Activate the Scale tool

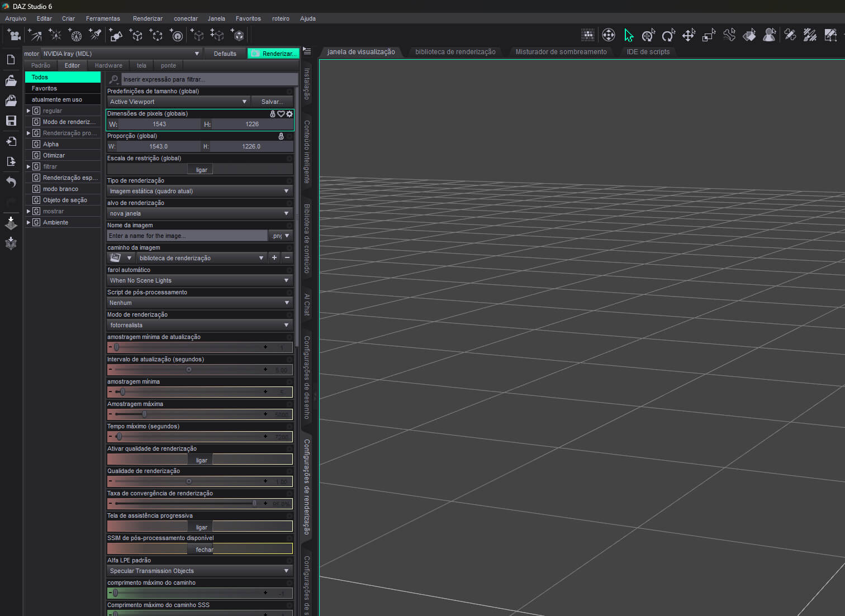(709, 35)
